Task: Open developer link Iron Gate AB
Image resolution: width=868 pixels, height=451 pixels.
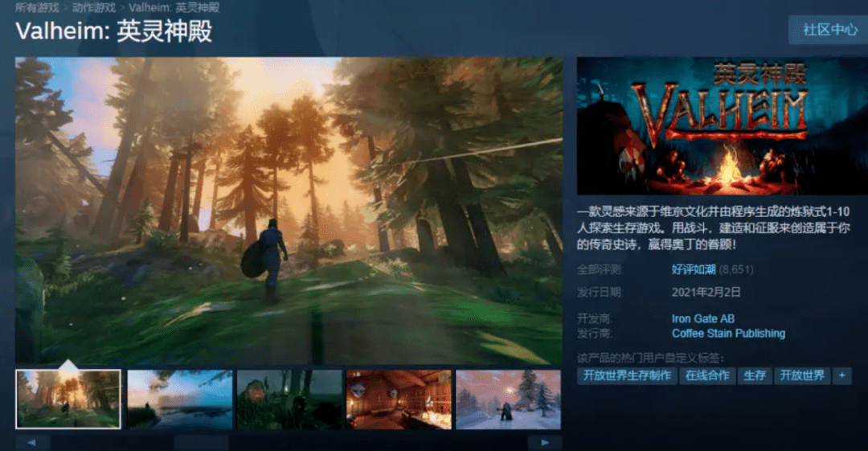Action: click(703, 318)
